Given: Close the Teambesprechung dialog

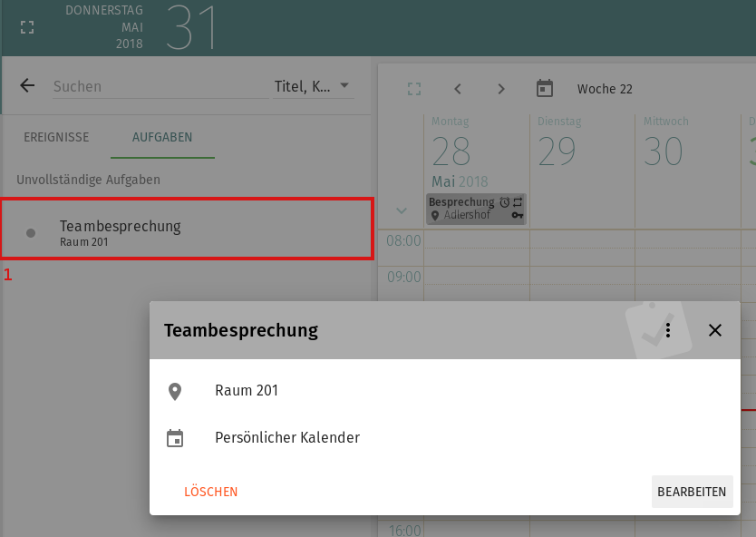Looking at the screenshot, I should point(715,330).
